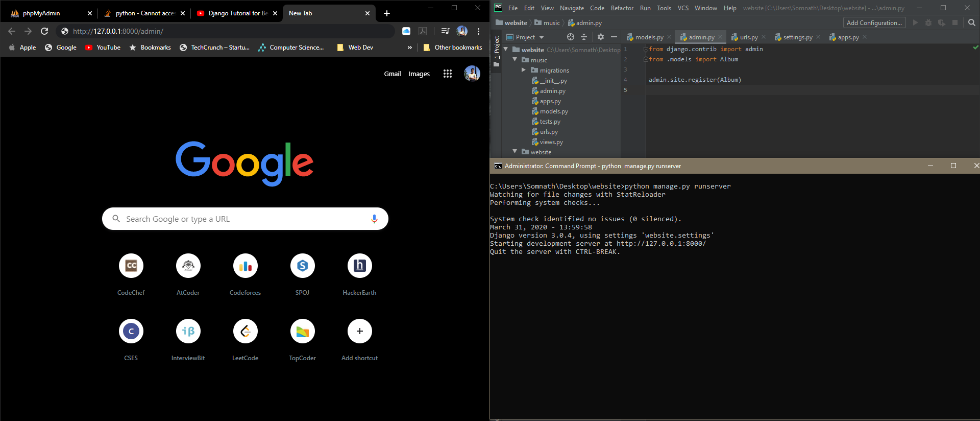Click the Add shortcut plus button
The width and height of the screenshot is (980, 421).
click(360, 331)
